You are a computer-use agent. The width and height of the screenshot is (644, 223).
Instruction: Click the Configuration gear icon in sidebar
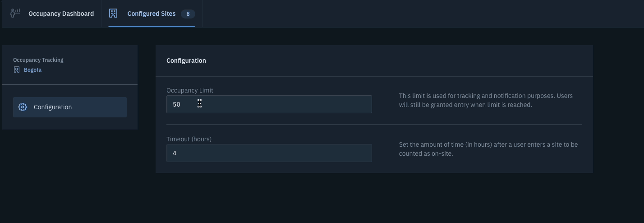(x=23, y=107)
